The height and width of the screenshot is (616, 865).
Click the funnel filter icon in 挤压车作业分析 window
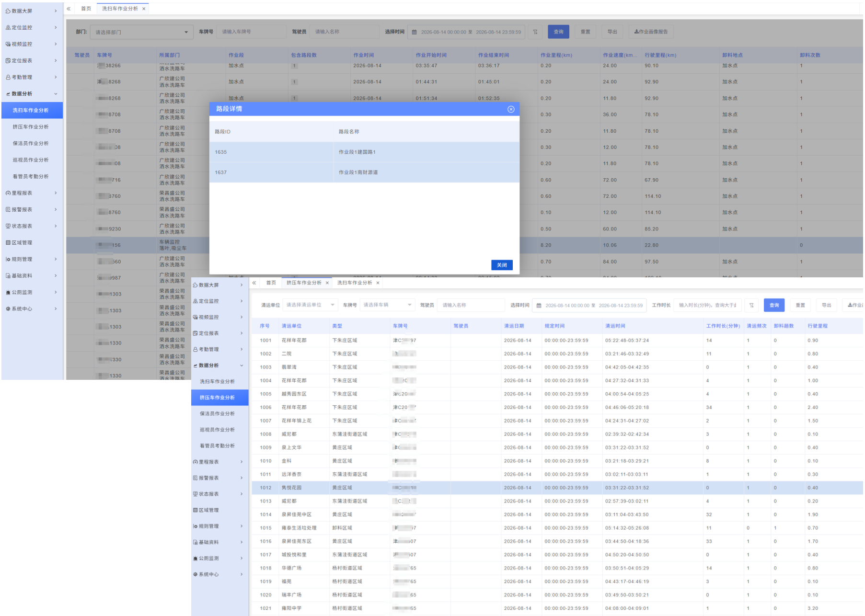point(751,305)
